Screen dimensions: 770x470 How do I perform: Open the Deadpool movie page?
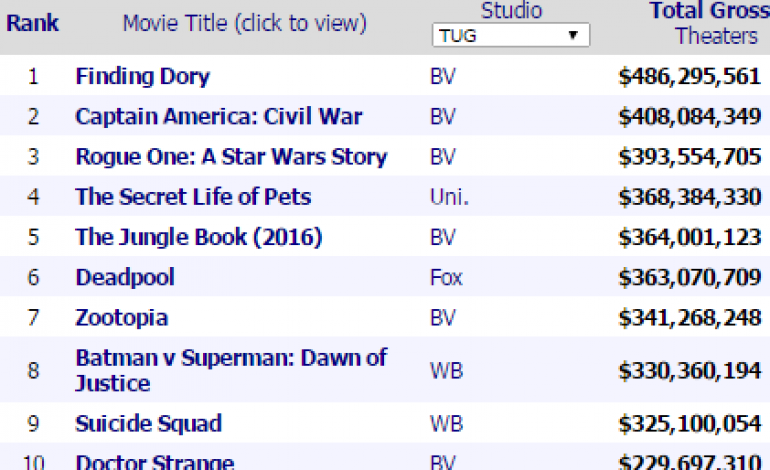124,277
